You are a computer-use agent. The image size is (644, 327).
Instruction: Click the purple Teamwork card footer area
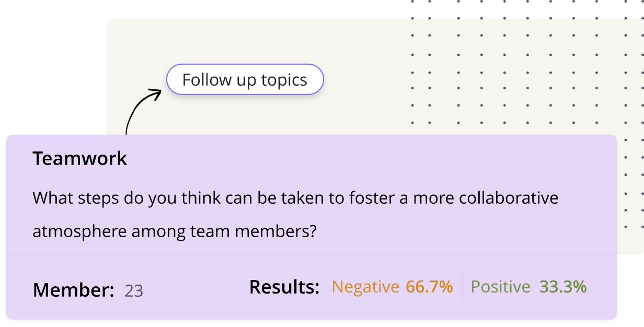pyautogui.click(x=312, y=287)
